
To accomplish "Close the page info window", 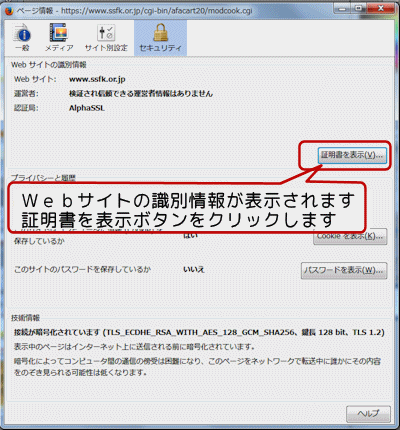I will pyautogui.click(x=380, y=9).
